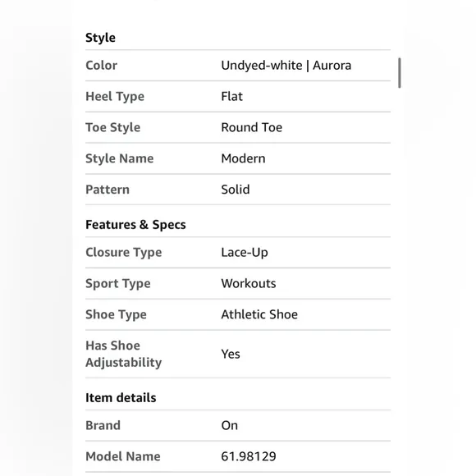
Task: Click the vertical scrollbar thumb
Action: click(400, 73)
